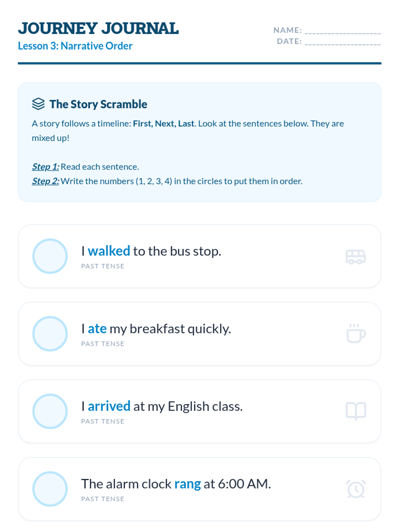Click the highlighted word 'arrived'
Image resolution: width=399 pixels, height=532 pixels.
tap(109, 406)
